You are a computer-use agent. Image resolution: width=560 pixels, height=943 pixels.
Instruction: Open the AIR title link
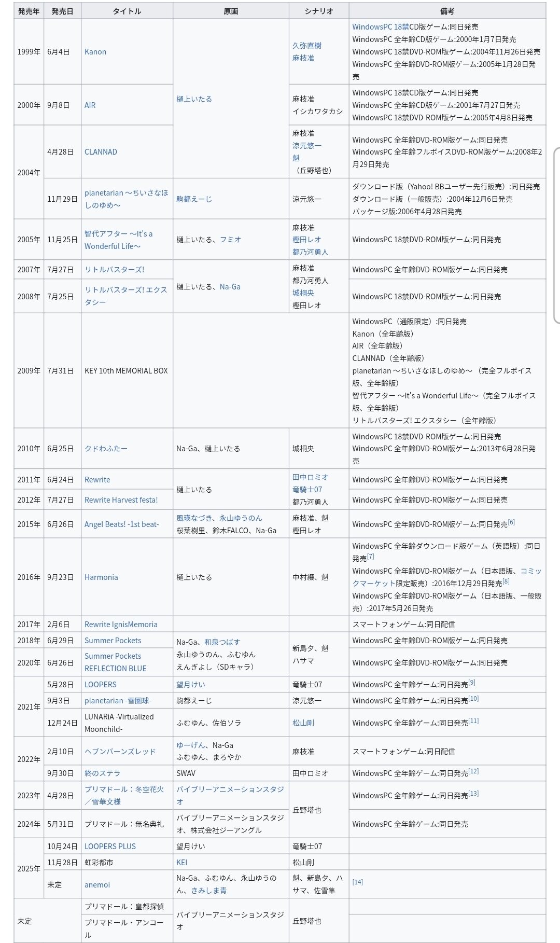tap(90, 105)
